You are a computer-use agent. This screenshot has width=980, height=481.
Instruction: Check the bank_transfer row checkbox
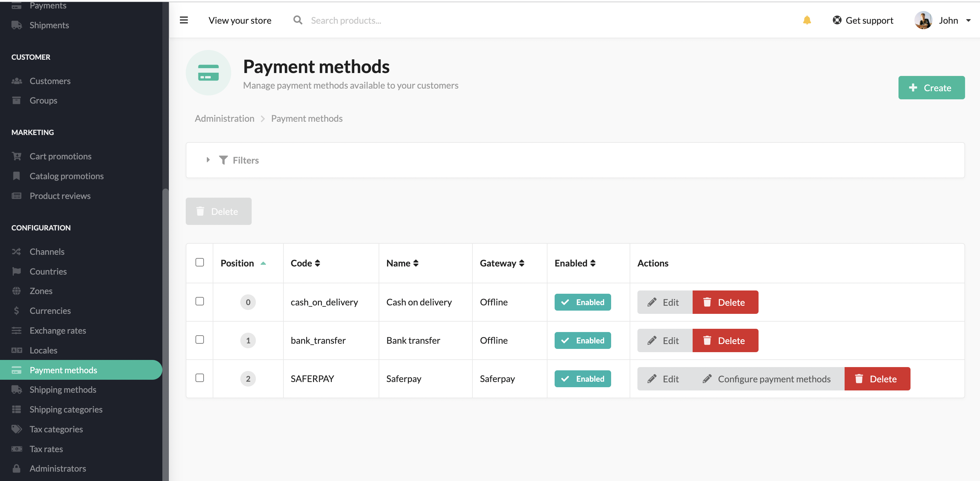click(200, 339)
